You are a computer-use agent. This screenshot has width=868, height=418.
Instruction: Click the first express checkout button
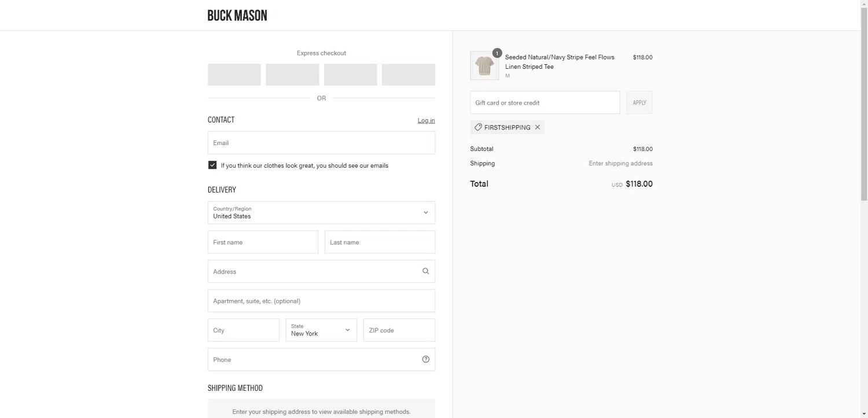click(234, 75)
